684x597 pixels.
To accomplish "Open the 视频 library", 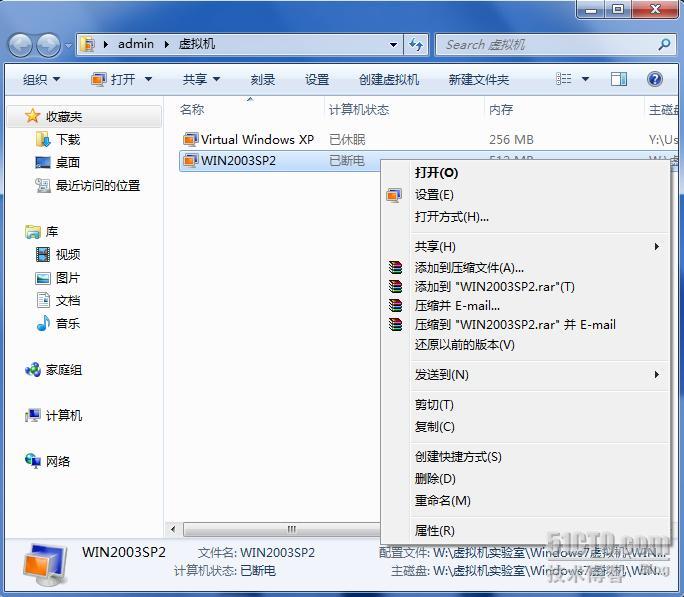I will 58,255.
